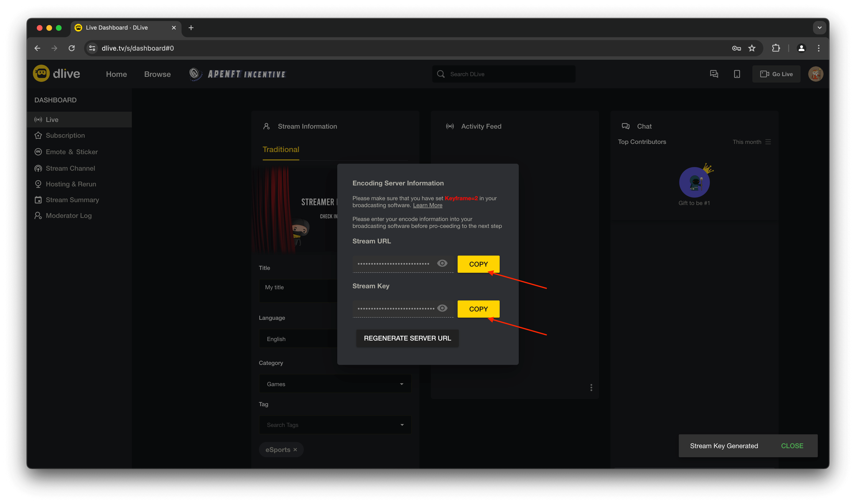Screen dimensions: 856x504
Task: Click the Learn More link about Keyframe settings
Action: (x=428, y=205)
